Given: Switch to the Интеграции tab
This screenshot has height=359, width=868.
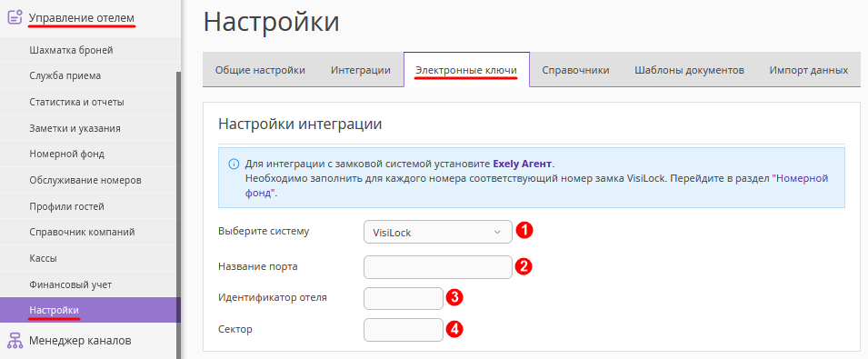Looking at the screenshot, I should pyautogui.click(x=360, y=70).
